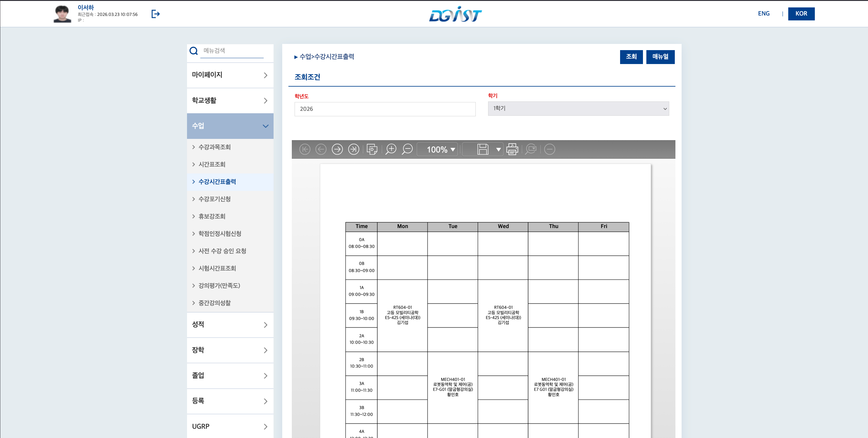Click the search-in-report icon in viewer toolbar
This screenshot has height=438, width=868.
tap(531, 149)
